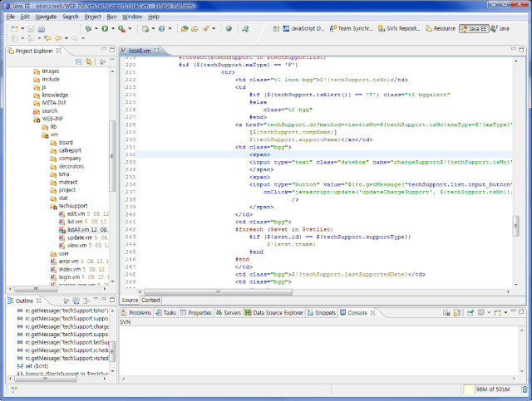The image size is (532, 401).
Task: Click Collapse All in Project Explorer
Action: [x=78, y=61]
